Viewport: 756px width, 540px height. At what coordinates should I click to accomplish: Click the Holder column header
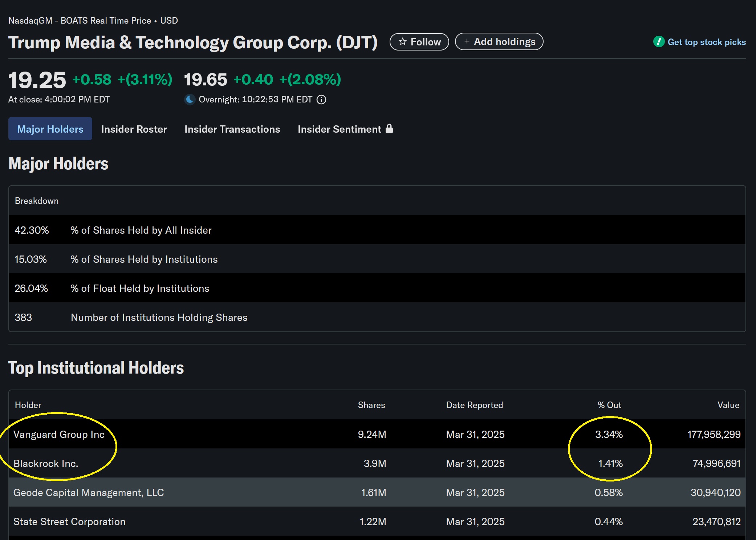point(28,405)
